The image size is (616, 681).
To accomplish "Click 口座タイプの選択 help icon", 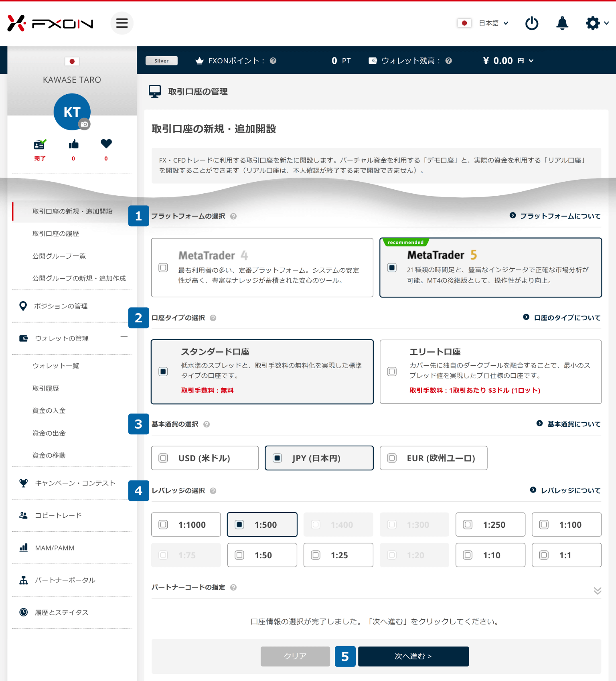I will pos(213,318).
